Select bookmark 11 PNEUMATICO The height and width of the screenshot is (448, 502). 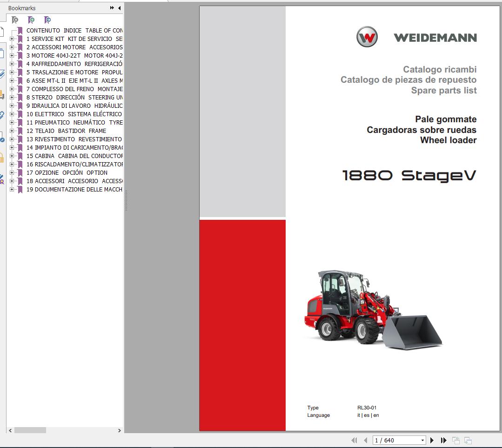tap(74, 123)
